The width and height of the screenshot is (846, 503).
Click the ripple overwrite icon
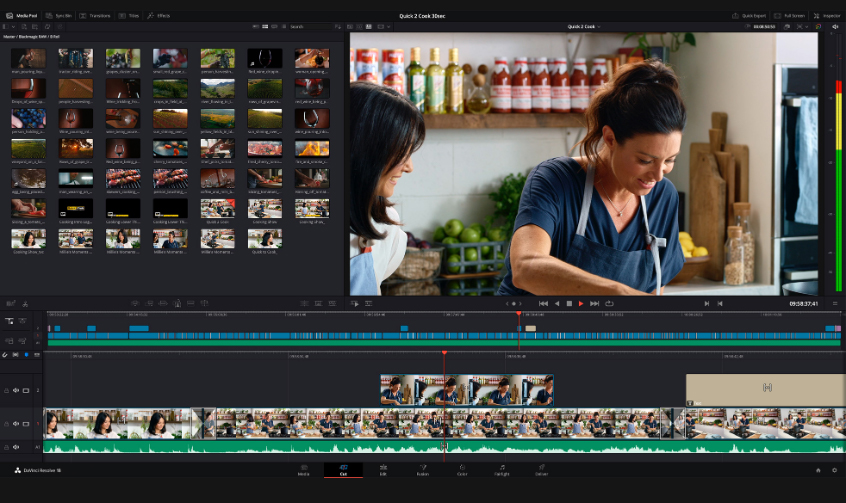[x=162, y=304]
